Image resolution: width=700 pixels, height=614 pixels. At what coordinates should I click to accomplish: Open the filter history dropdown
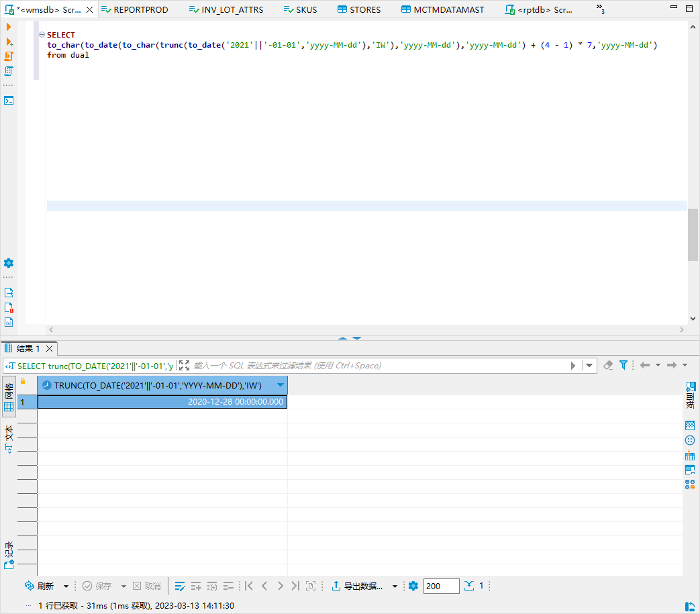[x=589, y=366]
